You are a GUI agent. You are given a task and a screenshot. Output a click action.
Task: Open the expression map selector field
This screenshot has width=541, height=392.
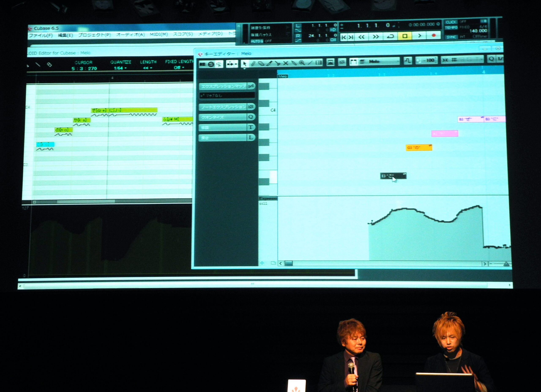tap(227, 96)
